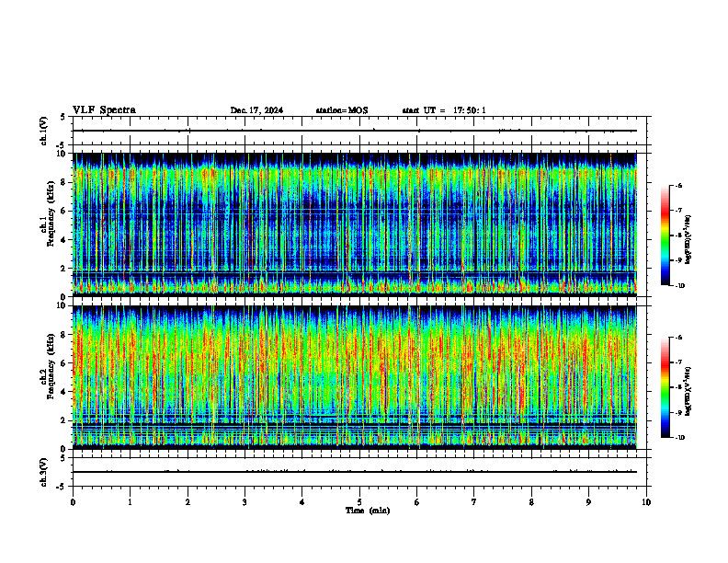The image size is (728, 563).
Task: Click the "Time (min)" x-axis label
Action: click(x=368, y=511)
